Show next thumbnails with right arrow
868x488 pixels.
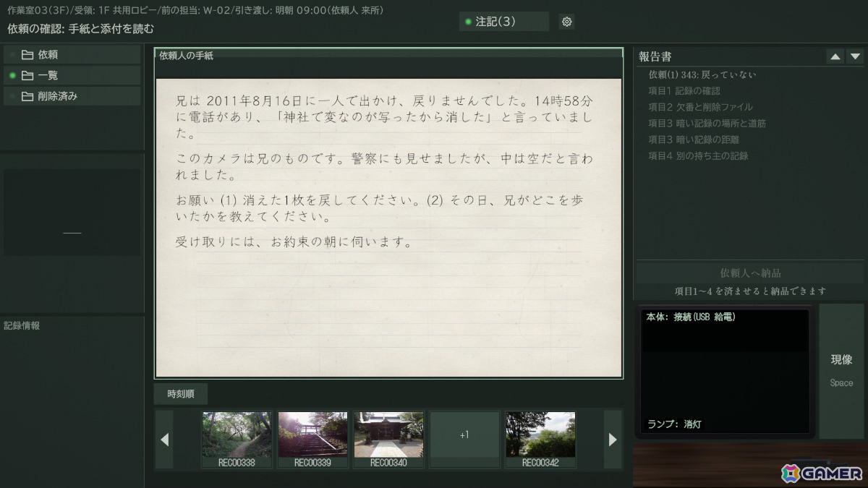tap(613, 440)
